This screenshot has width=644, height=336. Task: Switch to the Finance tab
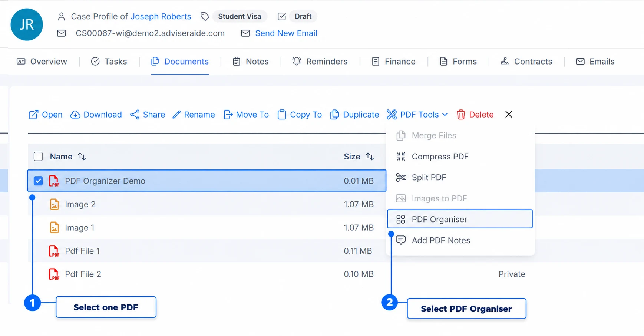[393, 62]
